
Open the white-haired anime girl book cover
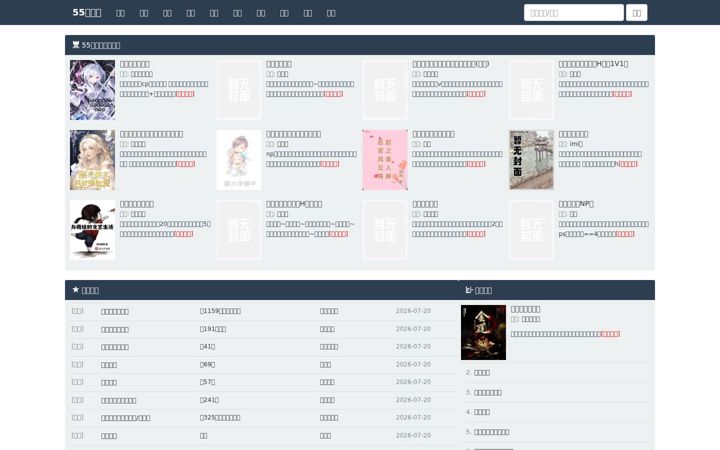[x=92, y=90]
